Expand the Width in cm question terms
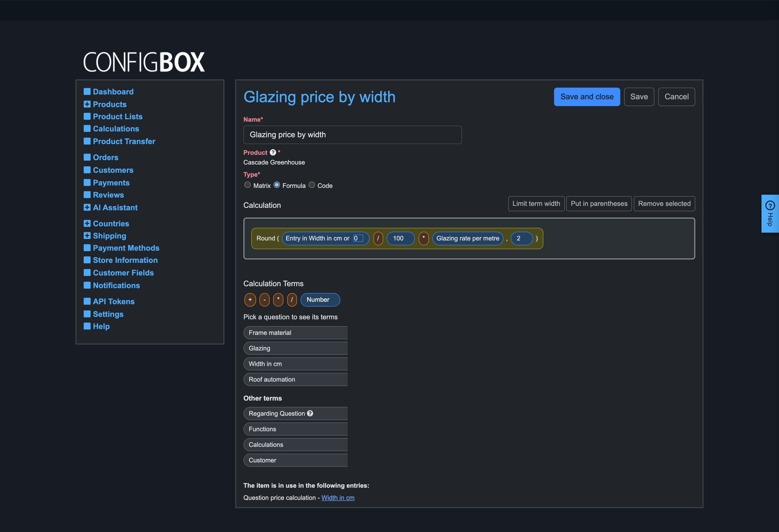The width and height of the screenshot is (779, 532). (296, 364)
